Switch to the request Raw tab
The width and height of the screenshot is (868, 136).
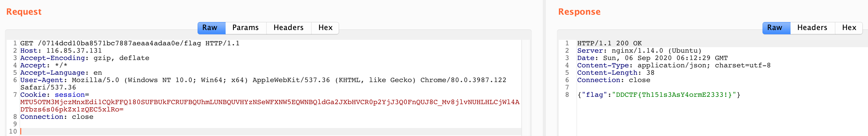pyautogui.click(x=211, y=28)
